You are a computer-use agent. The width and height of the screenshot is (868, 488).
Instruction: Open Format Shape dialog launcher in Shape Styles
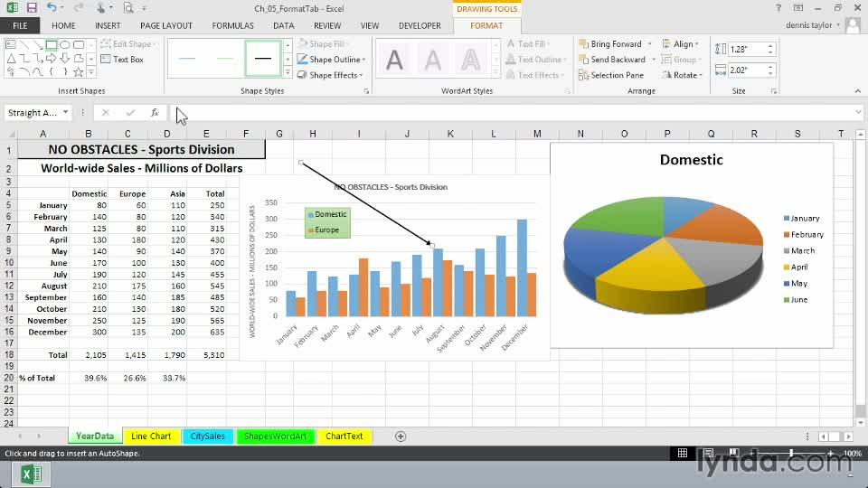[366, 91]
